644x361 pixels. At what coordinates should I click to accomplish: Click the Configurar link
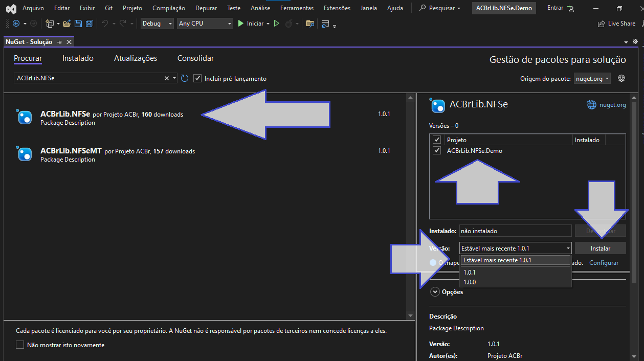pos(604,262)
